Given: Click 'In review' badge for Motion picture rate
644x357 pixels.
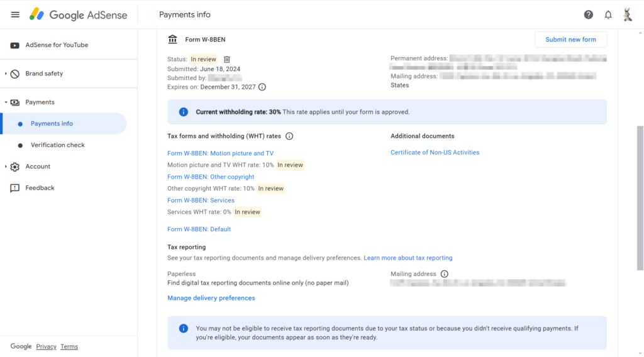Looking at the screenshot, I should [x=290, y=165].
